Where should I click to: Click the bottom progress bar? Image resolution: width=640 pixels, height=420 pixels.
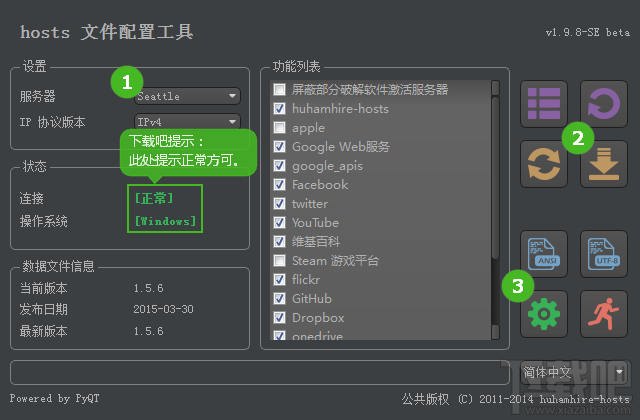point(260,372)
